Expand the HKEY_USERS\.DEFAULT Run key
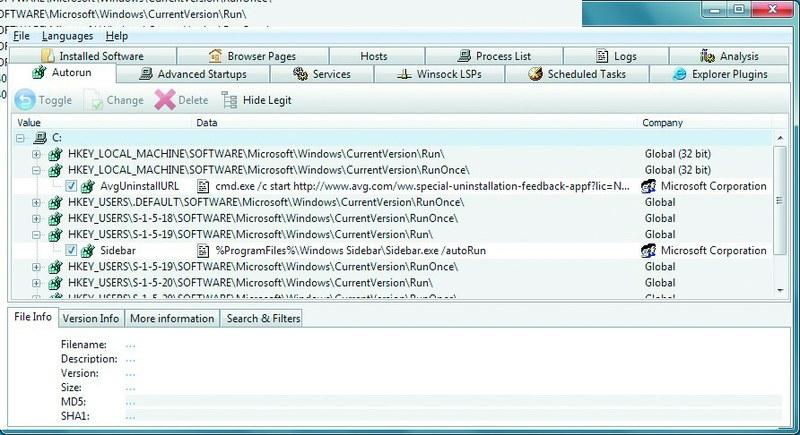 coord(37,202)
